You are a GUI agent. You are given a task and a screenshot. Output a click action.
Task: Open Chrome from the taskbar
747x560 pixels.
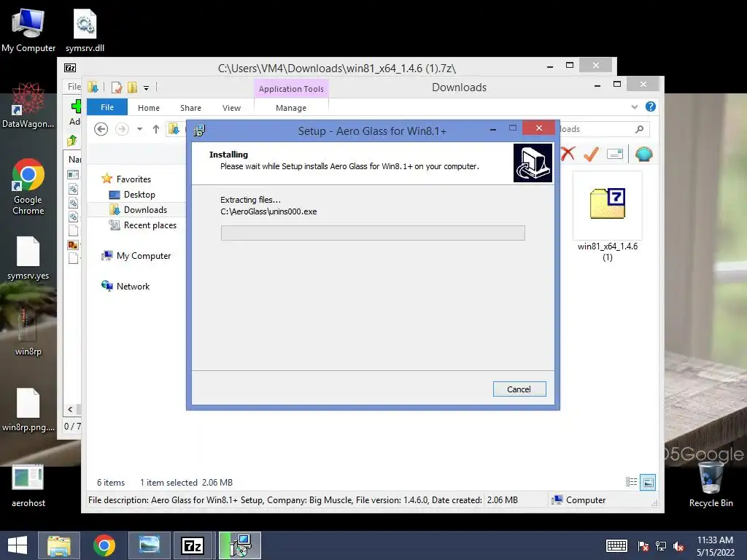pos(104,545)
